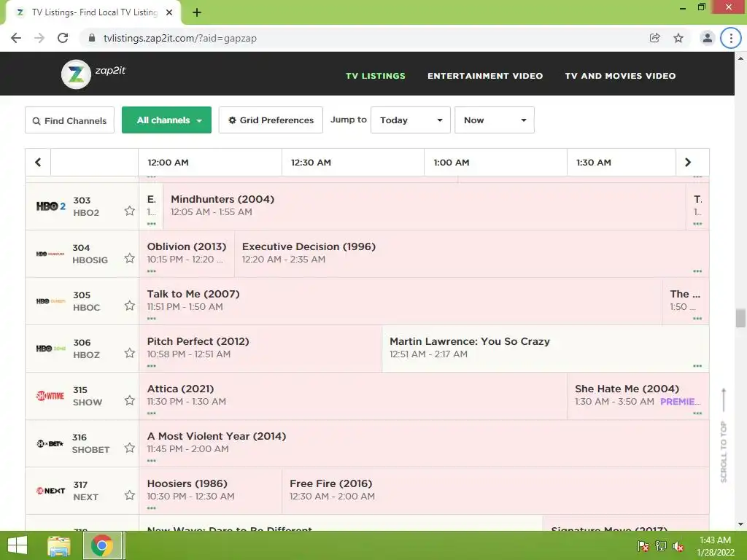This screenshot has height=560, width=747.
Task: Click the Showtime channel logo
Action: coord(50,396)
